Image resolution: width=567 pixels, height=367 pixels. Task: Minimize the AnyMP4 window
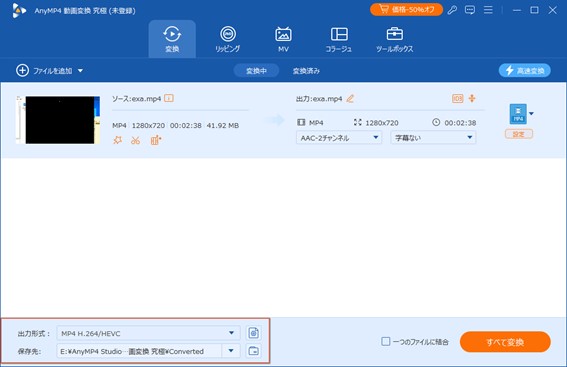click(517, 10)
